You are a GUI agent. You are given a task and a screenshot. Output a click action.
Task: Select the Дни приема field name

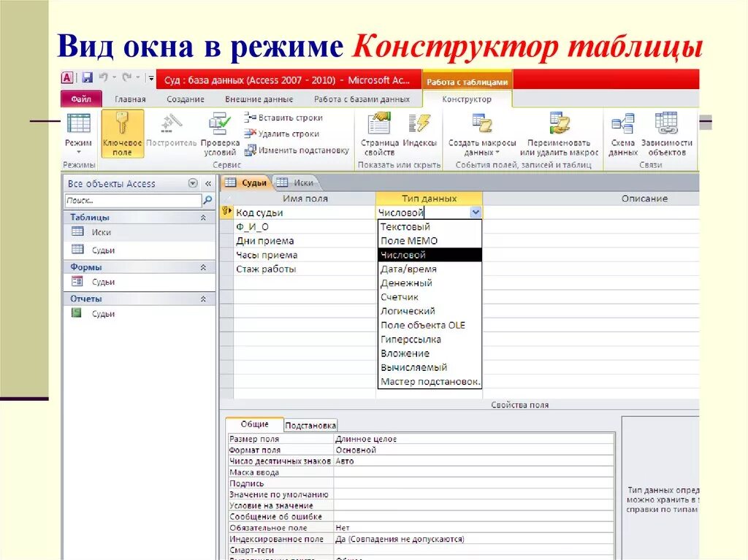(x=305, y=241)
